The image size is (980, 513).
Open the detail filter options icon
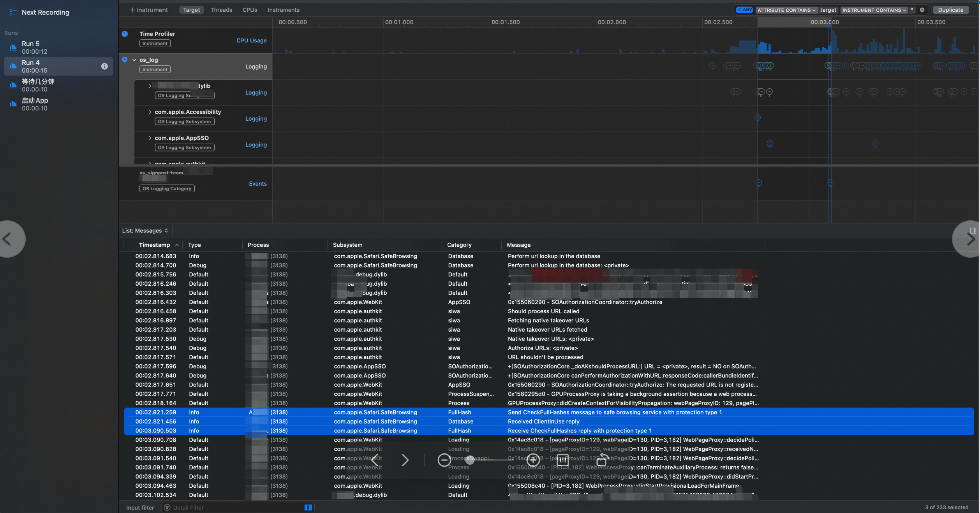coord(167,508)
